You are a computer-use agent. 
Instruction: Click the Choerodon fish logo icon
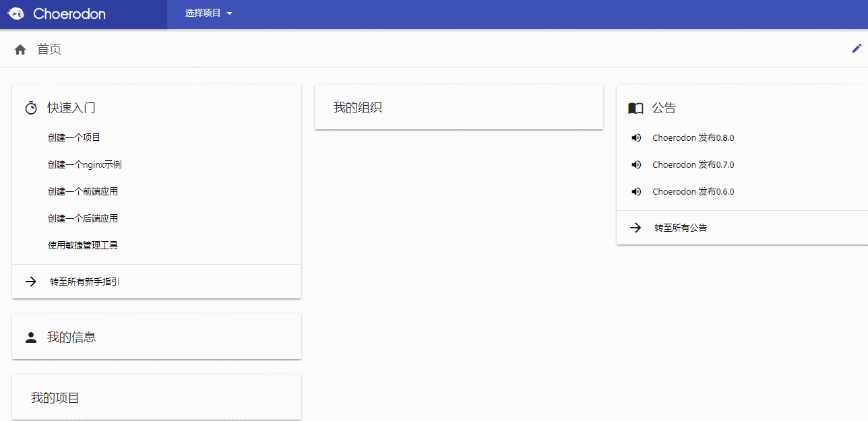(16, 14)
